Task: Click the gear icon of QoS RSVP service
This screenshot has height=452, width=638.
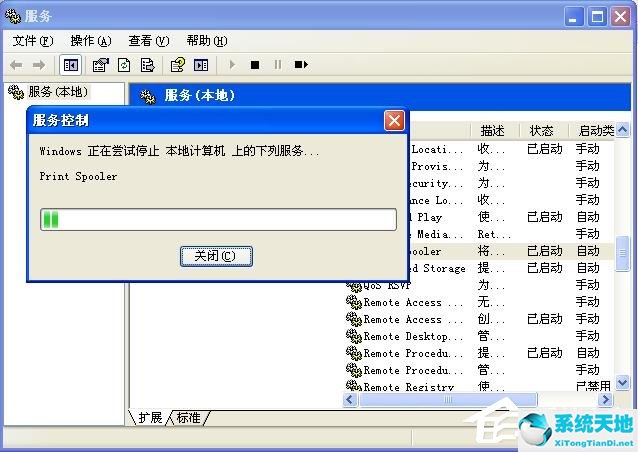Action: [354, 286]
